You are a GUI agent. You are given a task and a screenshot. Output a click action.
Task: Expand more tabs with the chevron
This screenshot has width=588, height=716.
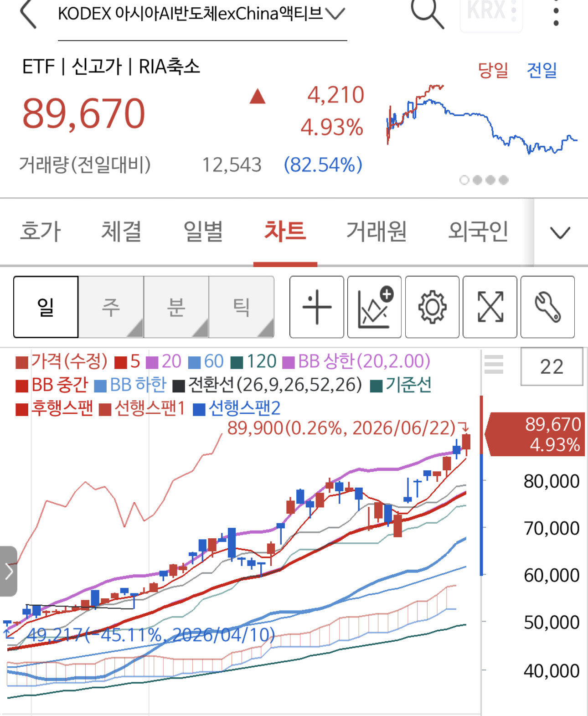point(560,233)
